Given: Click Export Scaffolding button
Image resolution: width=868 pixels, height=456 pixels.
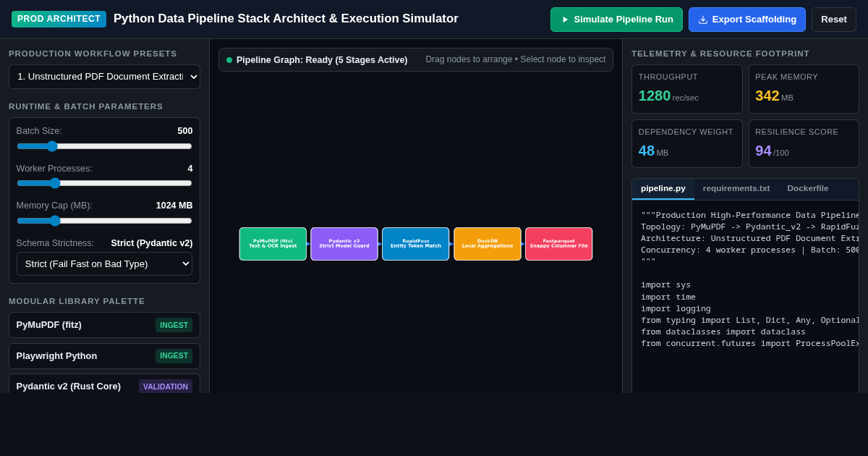Looking at the screenshot, I should point(747,20).
